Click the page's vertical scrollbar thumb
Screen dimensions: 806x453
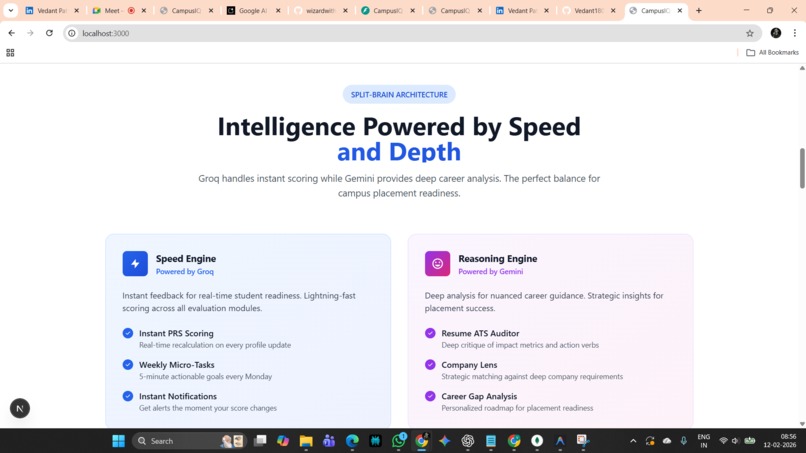pos(802,169)
